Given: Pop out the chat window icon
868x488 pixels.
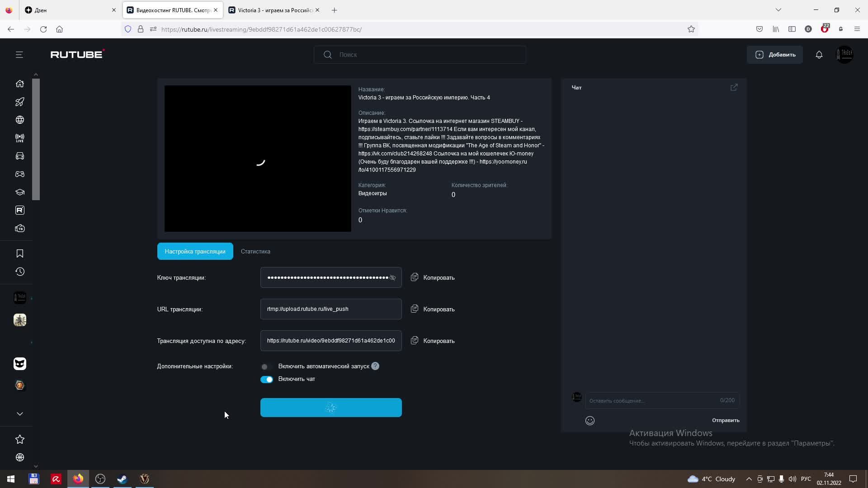Looking at the screenshot, I should coord(734,87).
